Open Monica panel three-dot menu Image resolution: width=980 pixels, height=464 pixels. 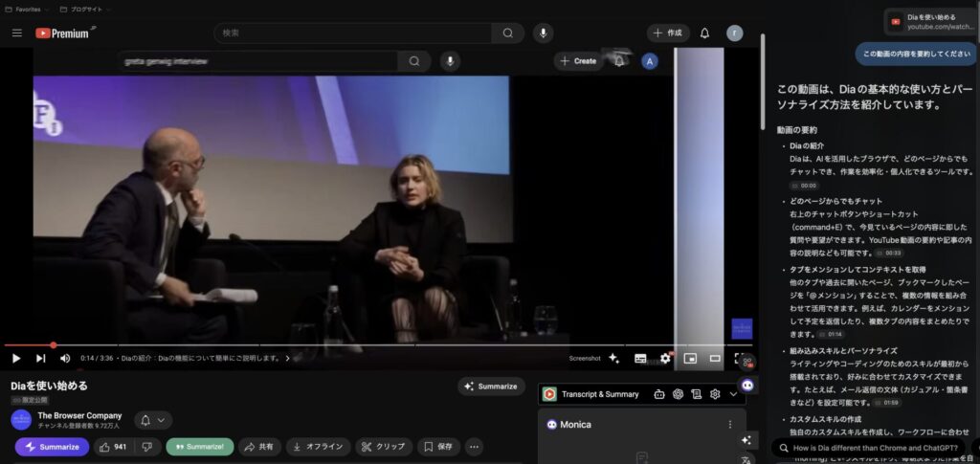point(729,425)
